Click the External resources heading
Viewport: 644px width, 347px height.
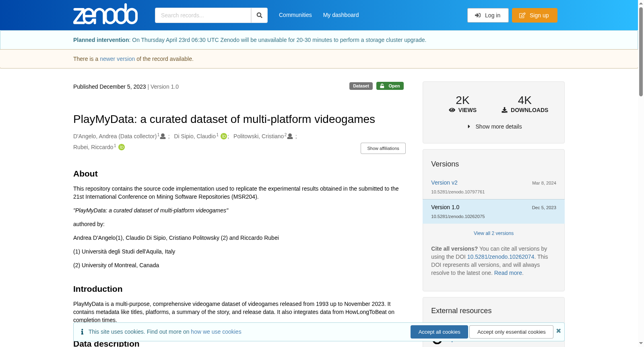(461, 311)
